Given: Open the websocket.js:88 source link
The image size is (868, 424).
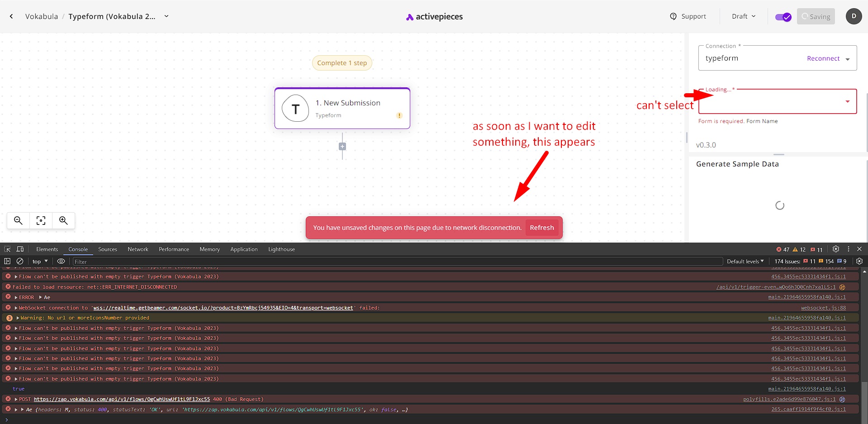Looking at the screenshot, I should pos(823,308).
